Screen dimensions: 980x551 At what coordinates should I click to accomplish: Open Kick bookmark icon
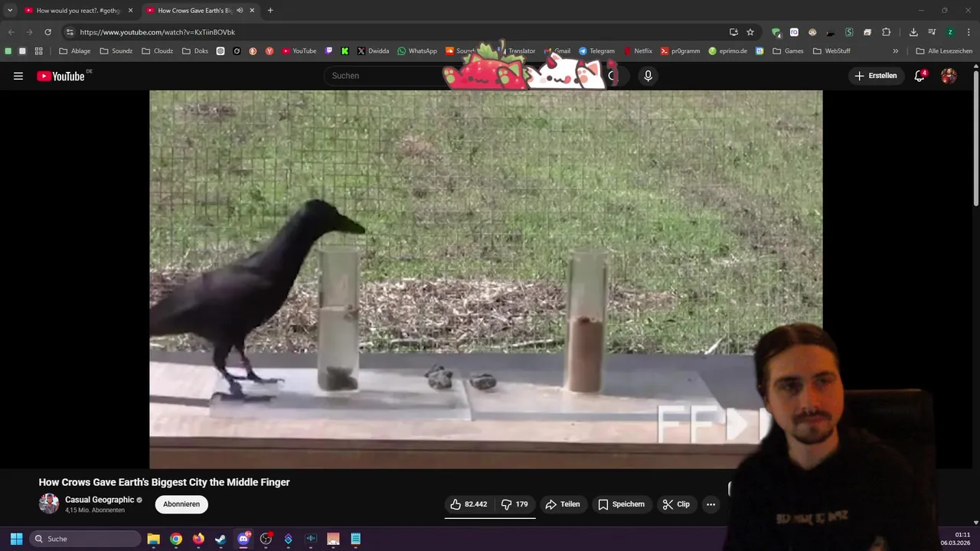click(x=345, y=51)
